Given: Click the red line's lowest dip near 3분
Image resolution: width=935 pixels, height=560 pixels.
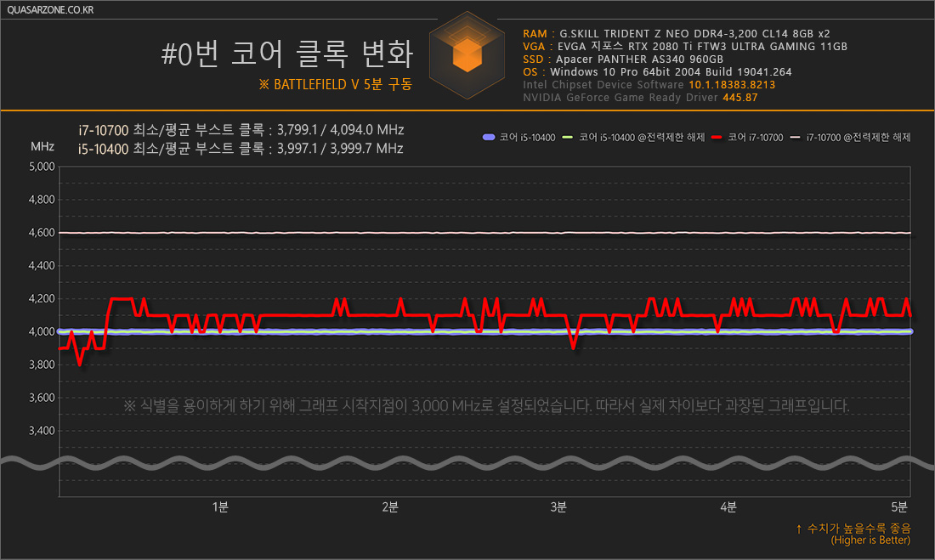Looking at the screenshot, I should click(x=574, y=348).
